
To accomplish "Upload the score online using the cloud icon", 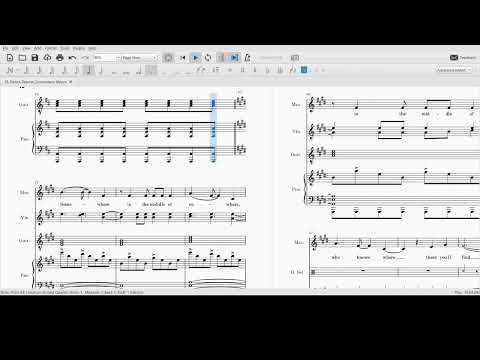I will tap(47, 58).
